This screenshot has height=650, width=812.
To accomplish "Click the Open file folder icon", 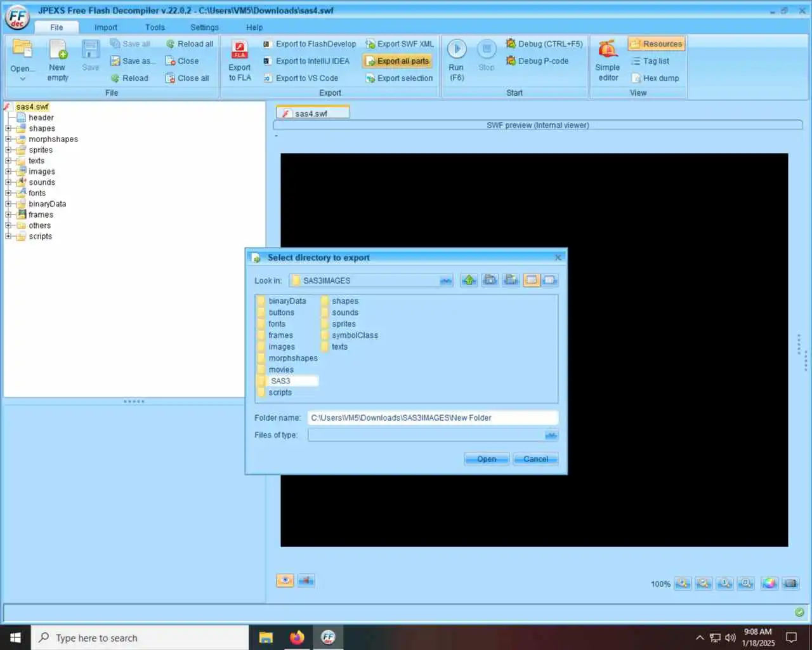I will tap(22, 49).
